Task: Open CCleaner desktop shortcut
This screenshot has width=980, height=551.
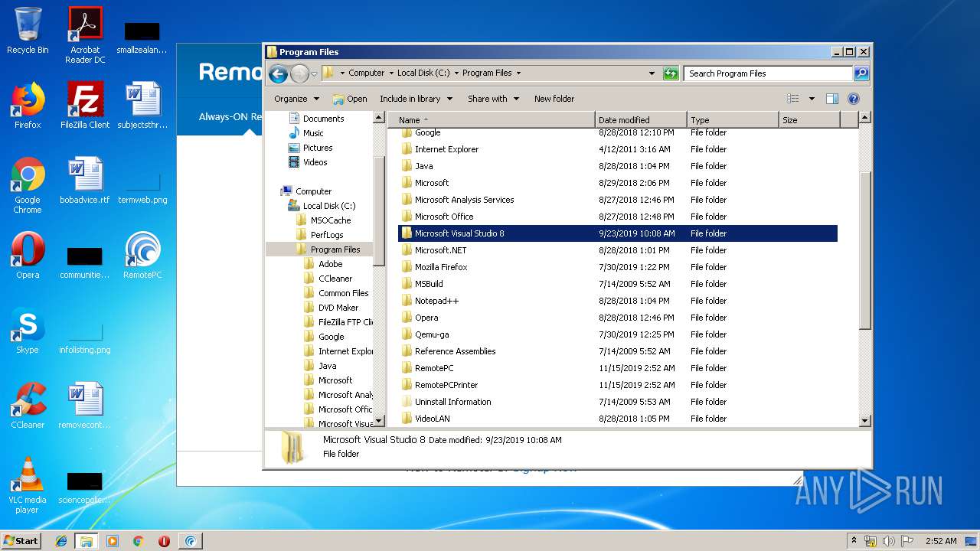Action: (28, 406)
